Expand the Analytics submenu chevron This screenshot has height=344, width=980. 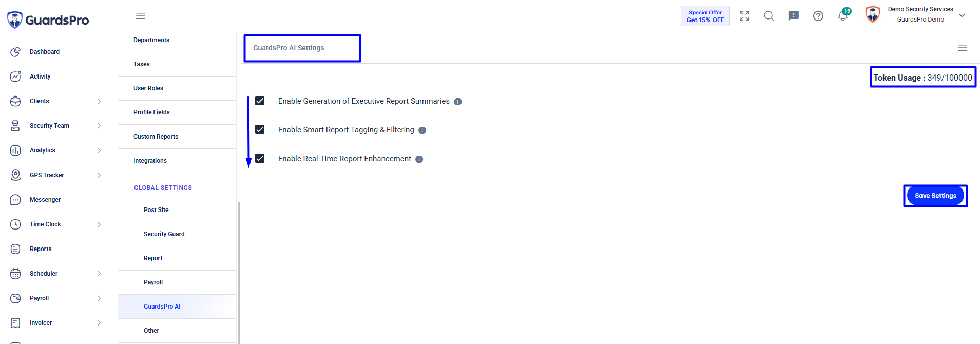coord(99,150)
